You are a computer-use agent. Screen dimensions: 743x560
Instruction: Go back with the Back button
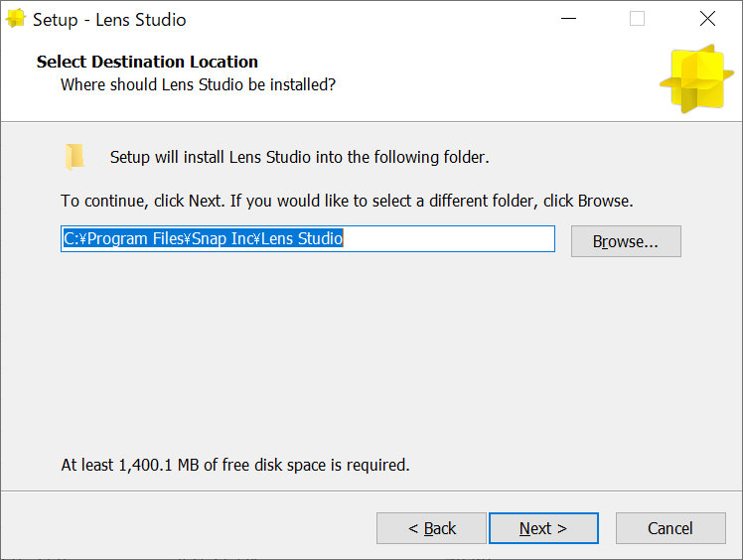(x=431, y=528)
